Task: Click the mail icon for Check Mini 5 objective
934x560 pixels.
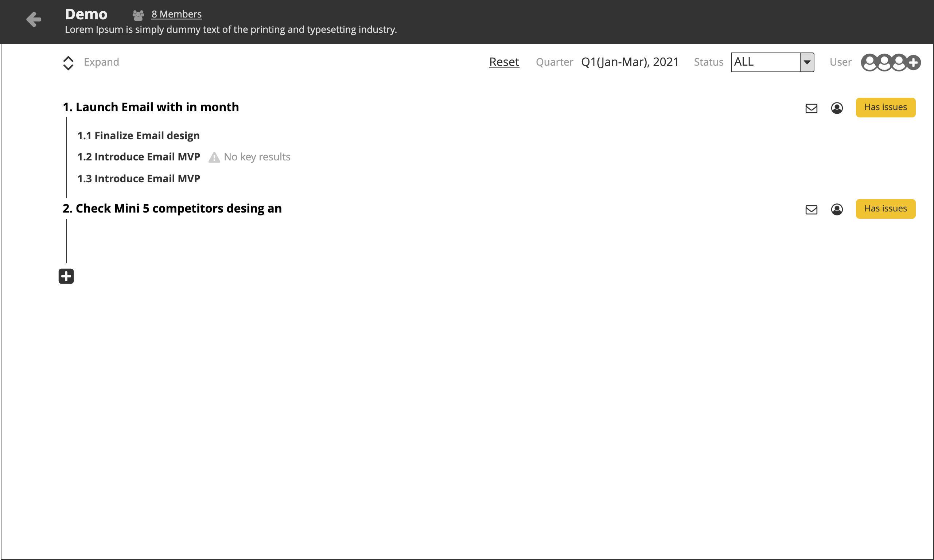Action: (x=812, y=209)
